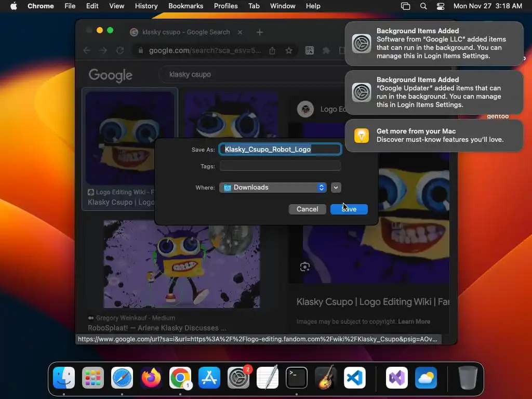Open Terminal from the Dock
Screen dimensions: 532x399
(297, 377)
